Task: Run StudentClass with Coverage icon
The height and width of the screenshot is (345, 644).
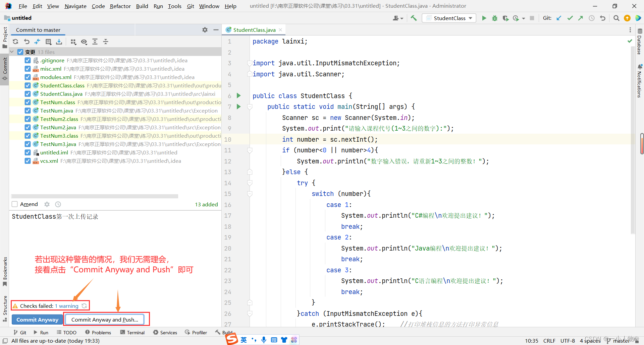Action: pos(505,18)
